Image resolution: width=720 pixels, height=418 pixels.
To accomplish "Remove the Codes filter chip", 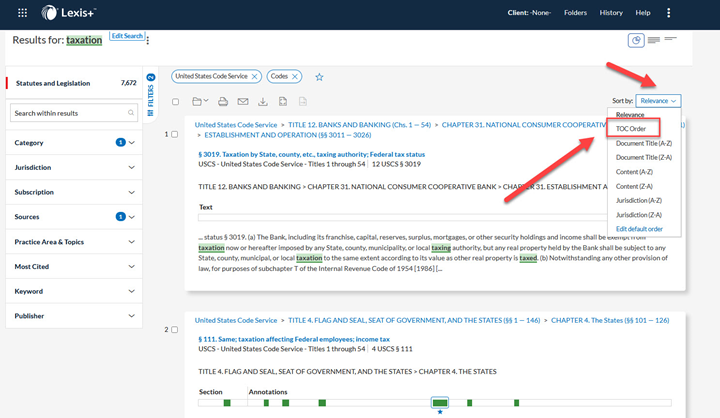I will [x=295, y=77].
